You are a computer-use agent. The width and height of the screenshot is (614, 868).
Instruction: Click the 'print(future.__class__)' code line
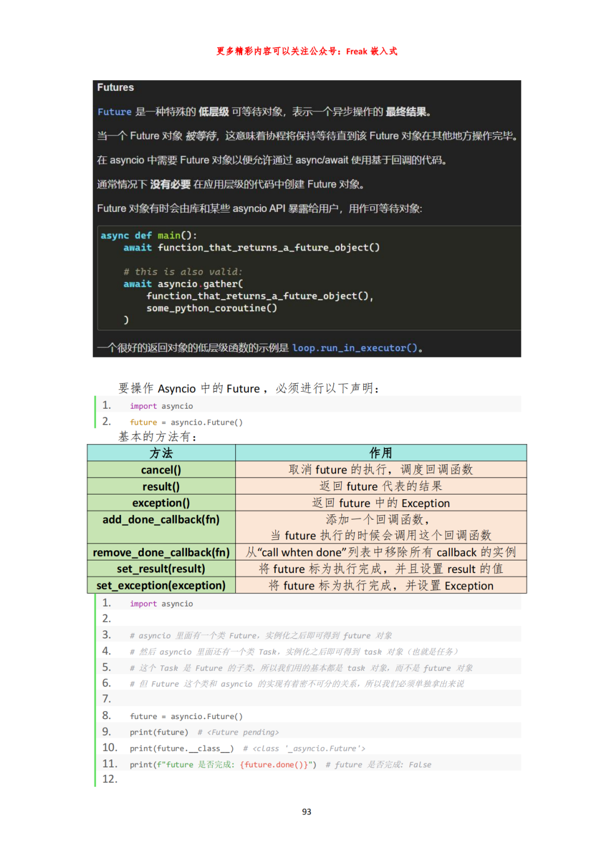[181, 749]
